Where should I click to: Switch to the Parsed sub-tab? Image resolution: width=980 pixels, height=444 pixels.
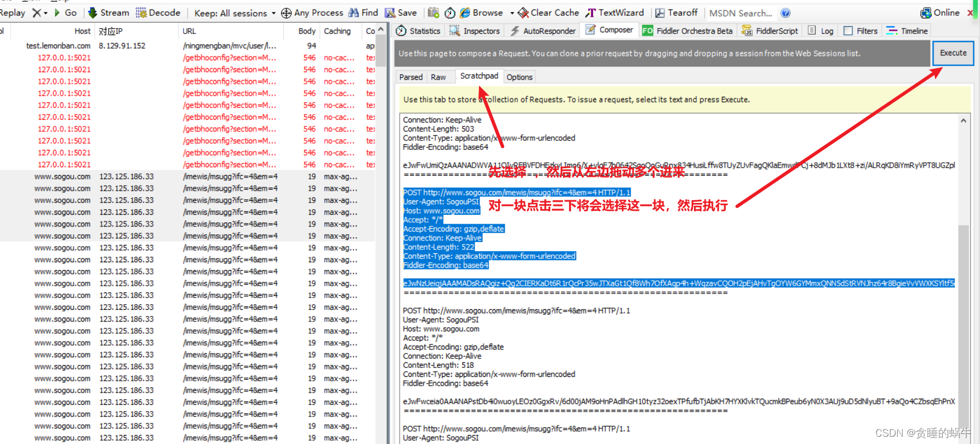point(411,77)
